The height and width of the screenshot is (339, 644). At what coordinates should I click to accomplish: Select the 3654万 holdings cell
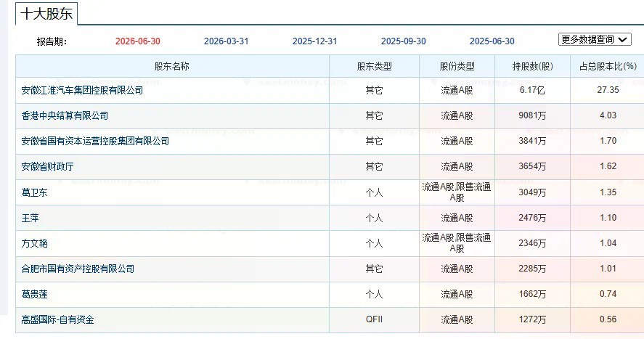point(532,166)
